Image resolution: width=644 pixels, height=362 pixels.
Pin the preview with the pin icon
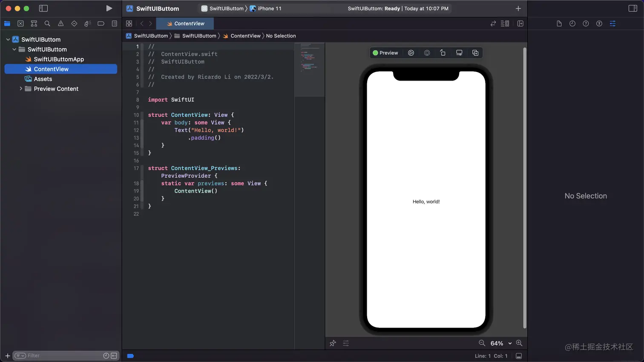[x=333, y=343]
